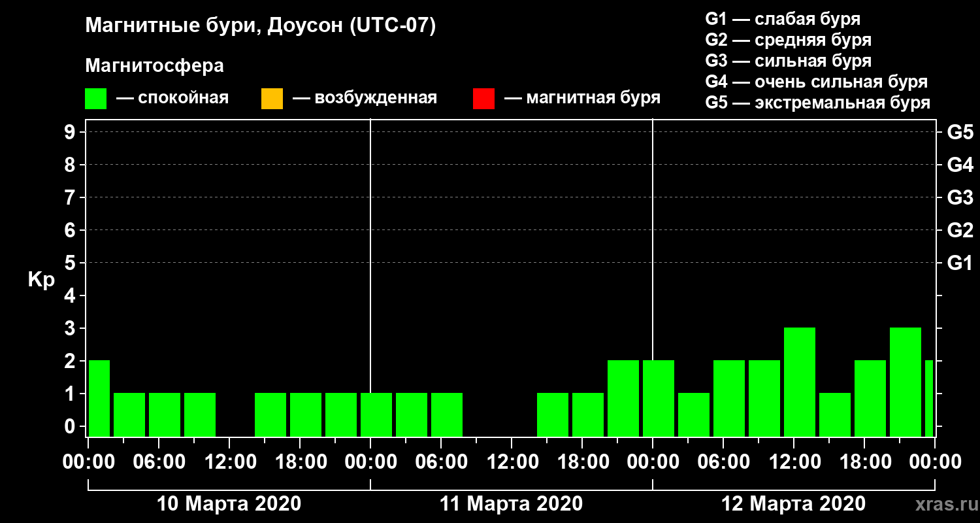Click the '10 Марта 2020' date label
The image size is (980, 523).
pos(229,503)
